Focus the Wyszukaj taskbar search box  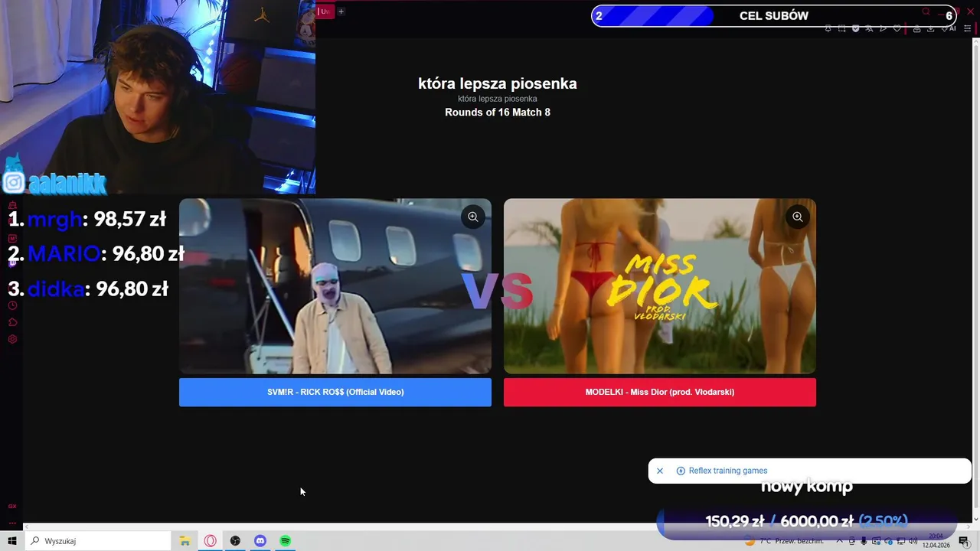pyautogui.click(x=97, y=541)
